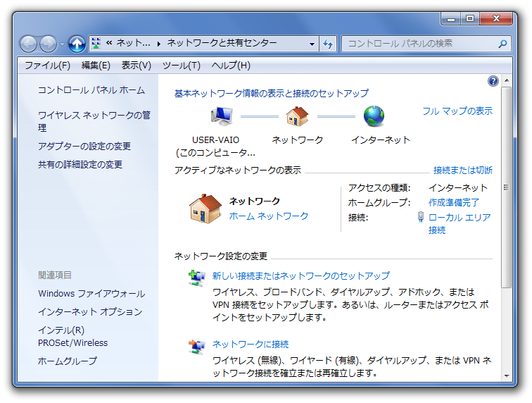Click the vertical scrollbar thumb
The width and height of the screenshot is (532, 403).
507,187
